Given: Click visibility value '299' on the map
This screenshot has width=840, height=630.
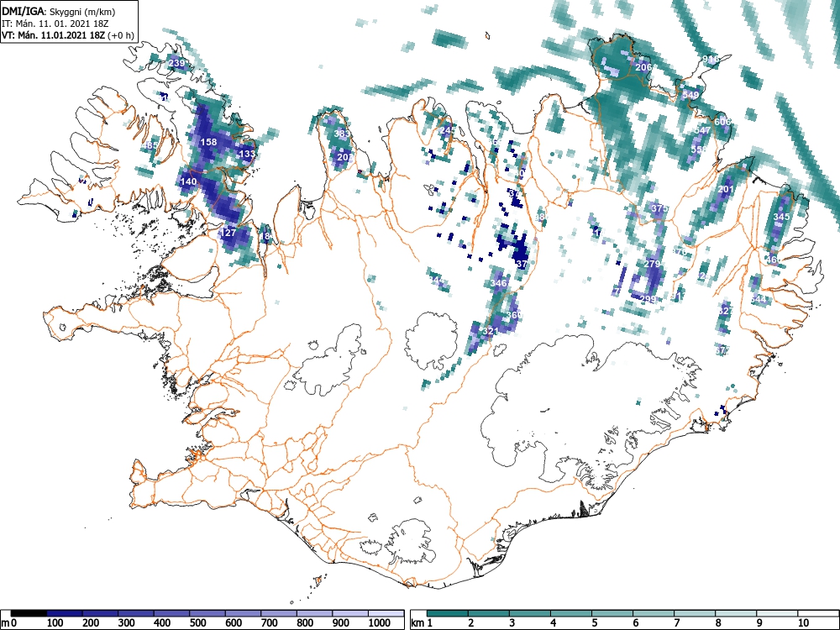Looking at the screenshot, I should tap(648, 299).
